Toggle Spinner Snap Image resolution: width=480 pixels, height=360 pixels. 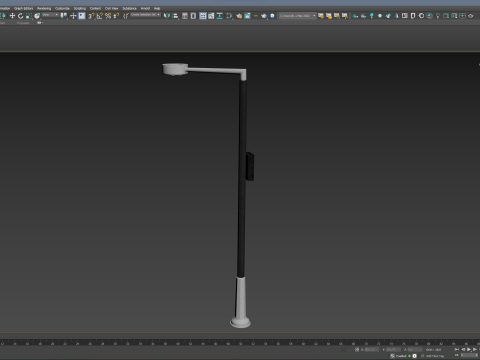click(116, 16)
